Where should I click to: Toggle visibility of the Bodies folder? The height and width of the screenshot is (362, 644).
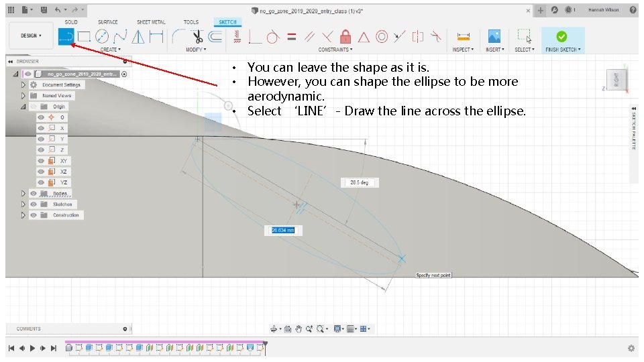(34, 193)
